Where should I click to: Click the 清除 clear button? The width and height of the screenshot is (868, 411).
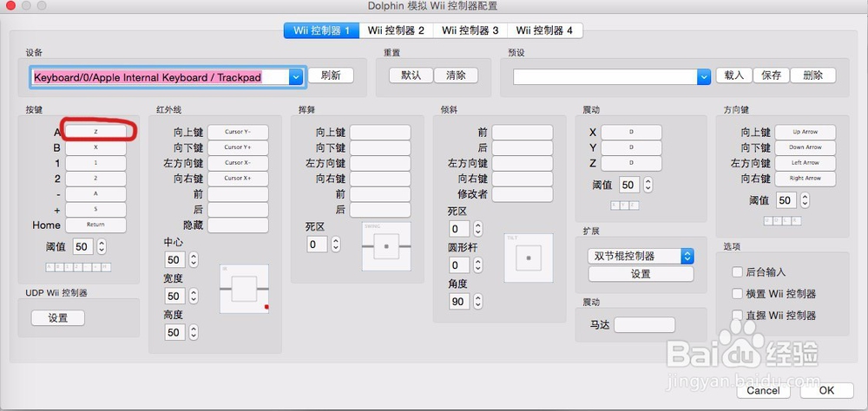(456, 75)
